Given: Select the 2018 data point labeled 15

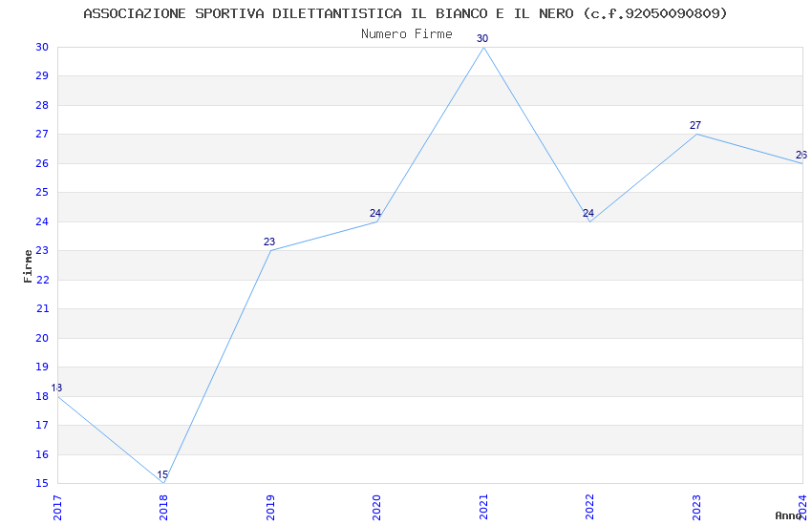Looking at the screenshot, I should point(164,483).
